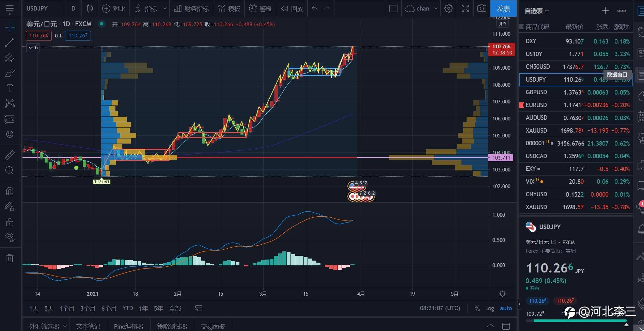Click the 发表 publish button
Image resolution: width=644 pixels, height=331 pixels.
(x=503, y=9)
